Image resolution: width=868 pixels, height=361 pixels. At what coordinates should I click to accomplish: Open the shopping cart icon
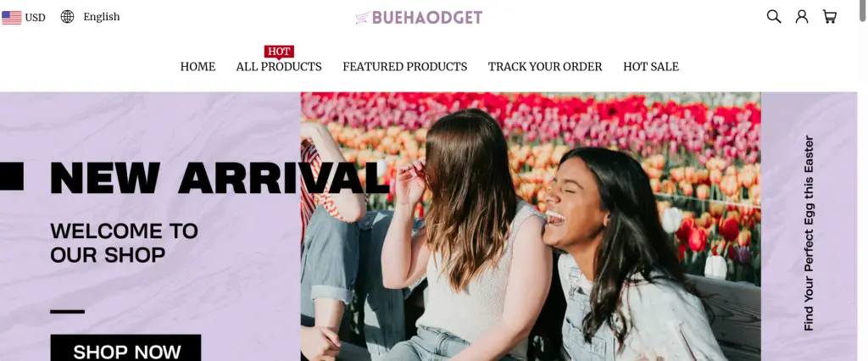[x=829, y=17]
